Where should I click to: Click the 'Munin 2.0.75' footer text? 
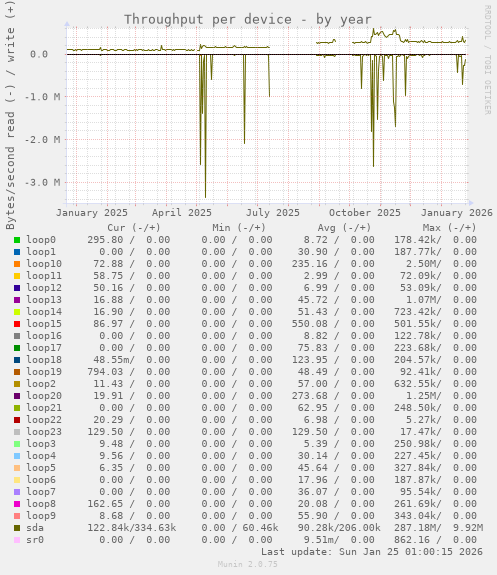(248, 564)
